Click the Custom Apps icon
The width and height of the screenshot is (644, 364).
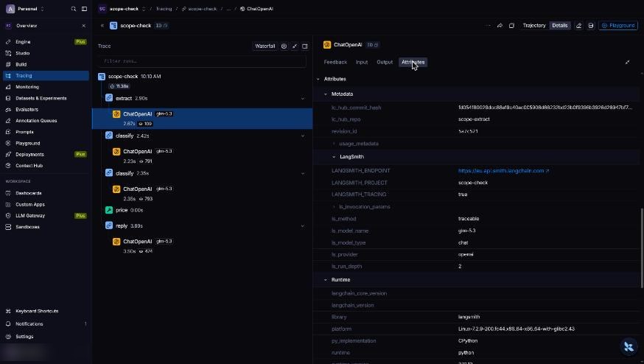pyautogui.click(x=8, y=204)
